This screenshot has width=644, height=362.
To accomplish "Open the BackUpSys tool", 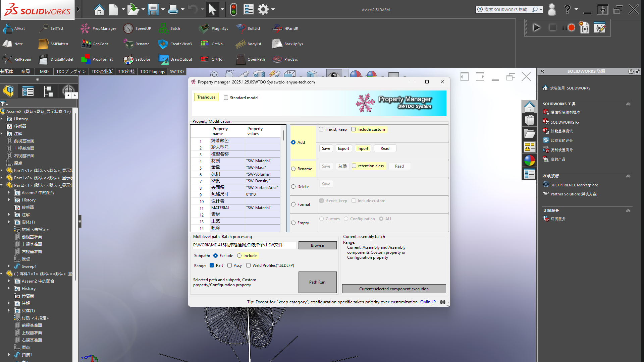I will click(277, 44).
